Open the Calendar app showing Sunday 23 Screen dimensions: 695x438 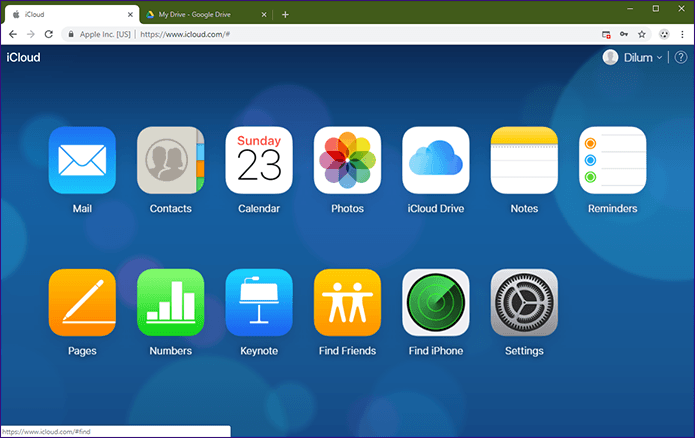[x=259, y=160]
